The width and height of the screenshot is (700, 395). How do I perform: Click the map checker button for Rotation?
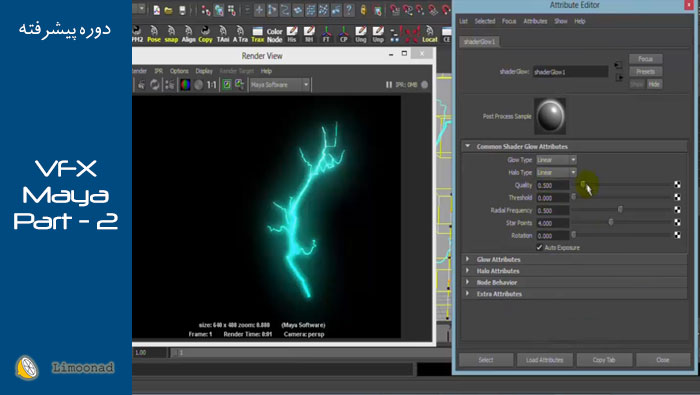pos(677,235)
